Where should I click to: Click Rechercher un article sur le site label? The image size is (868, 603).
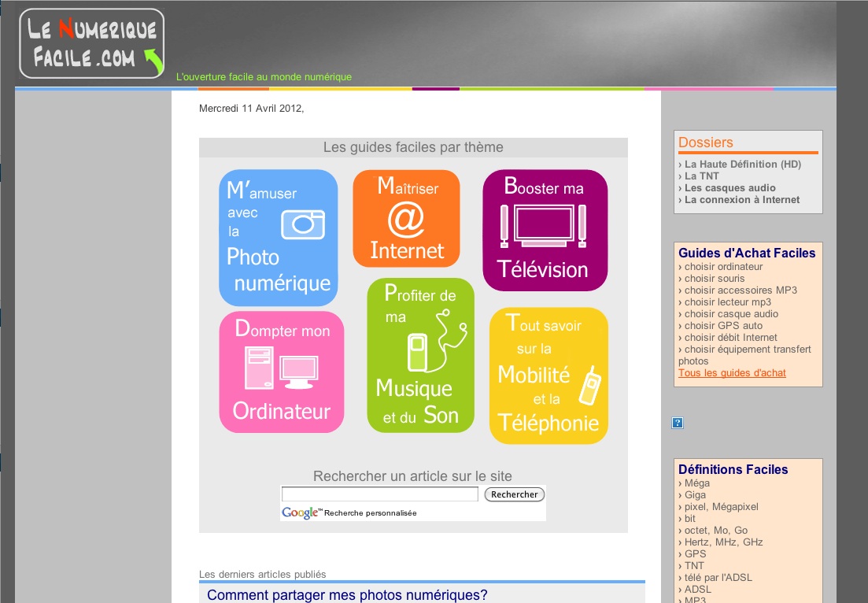click(x=412, y=476)
